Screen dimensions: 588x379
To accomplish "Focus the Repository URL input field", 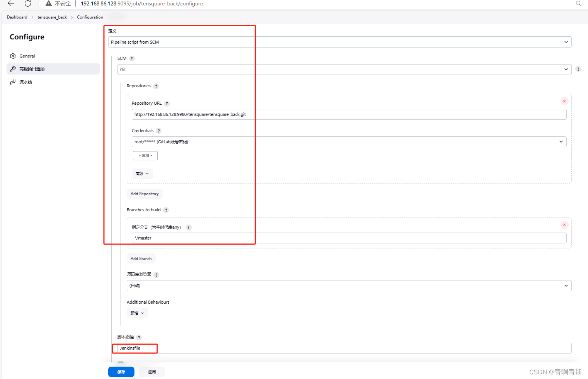I will coord(349,114).
